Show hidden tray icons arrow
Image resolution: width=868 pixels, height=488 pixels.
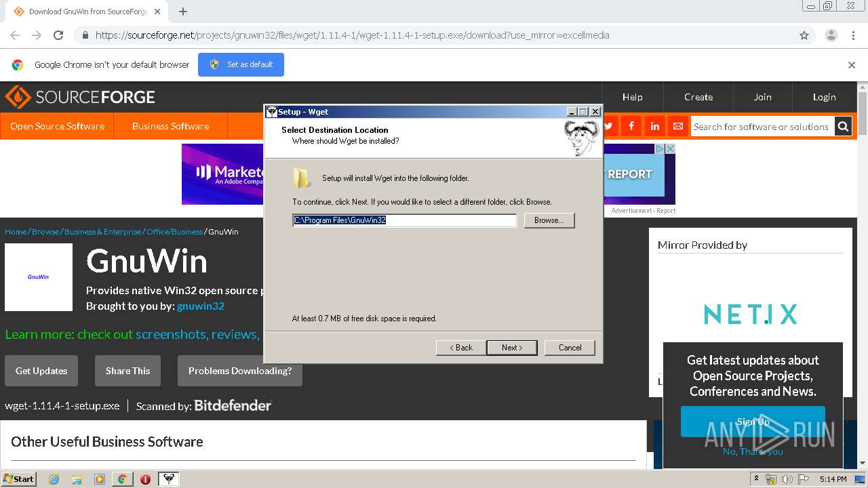(757, 479)
